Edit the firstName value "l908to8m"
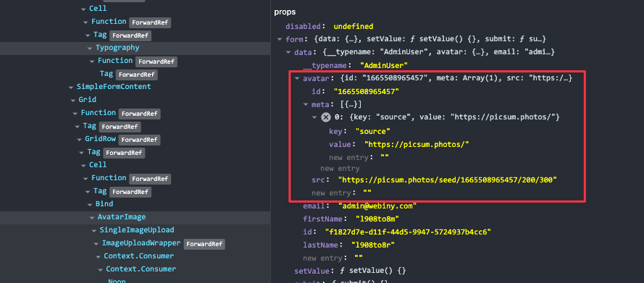Screen dimensions: 644x283 click(377, 219)
